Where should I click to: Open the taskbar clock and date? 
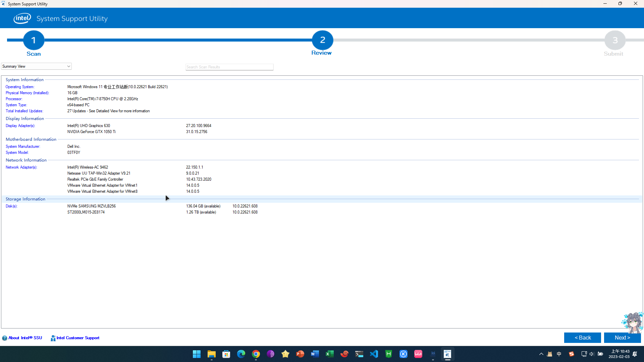coord(619,354)
